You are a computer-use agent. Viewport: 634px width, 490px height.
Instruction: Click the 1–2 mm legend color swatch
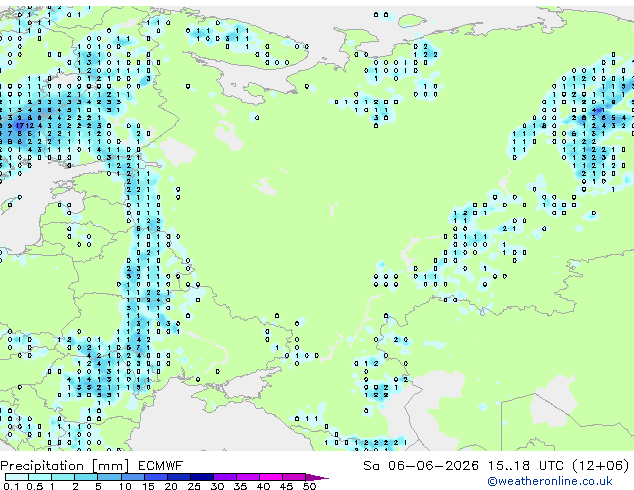coord(63,477)
